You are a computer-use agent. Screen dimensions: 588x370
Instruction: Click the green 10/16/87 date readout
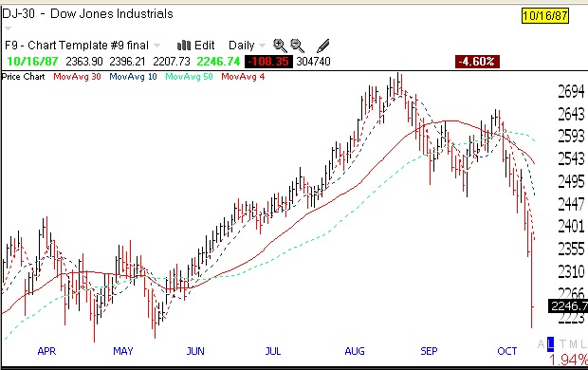tap(32, 61)
